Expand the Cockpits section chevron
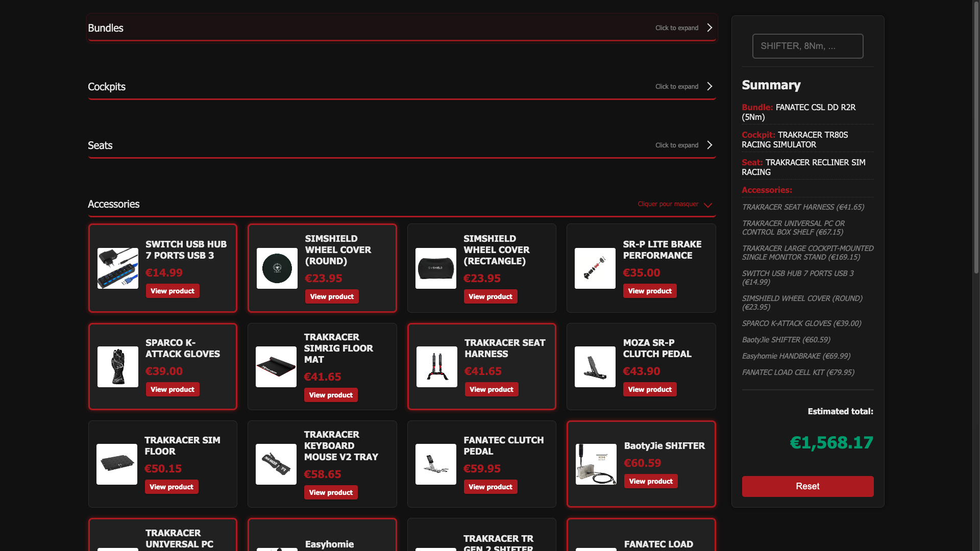This screenshot has width=980, height=551. coord(709,86)
